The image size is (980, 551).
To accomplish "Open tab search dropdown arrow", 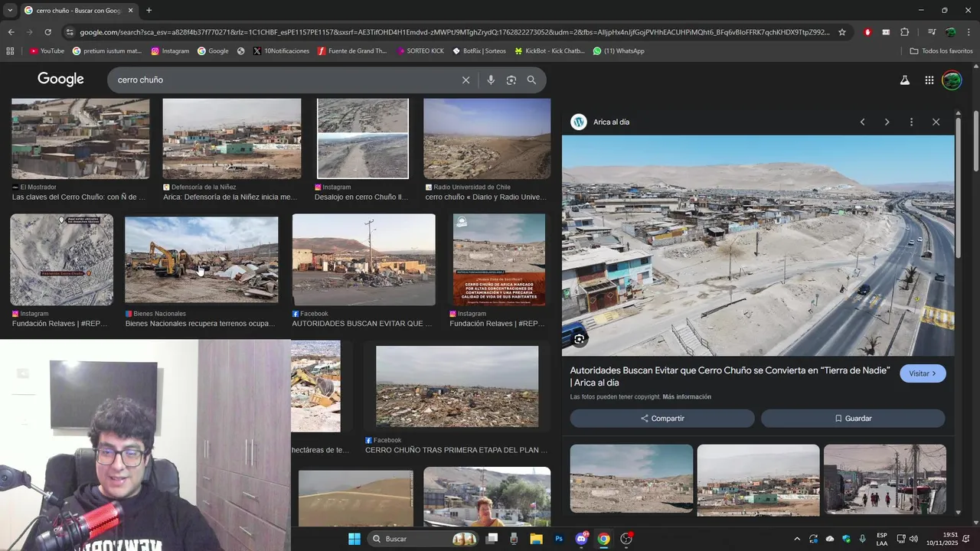I will (9, 11).
